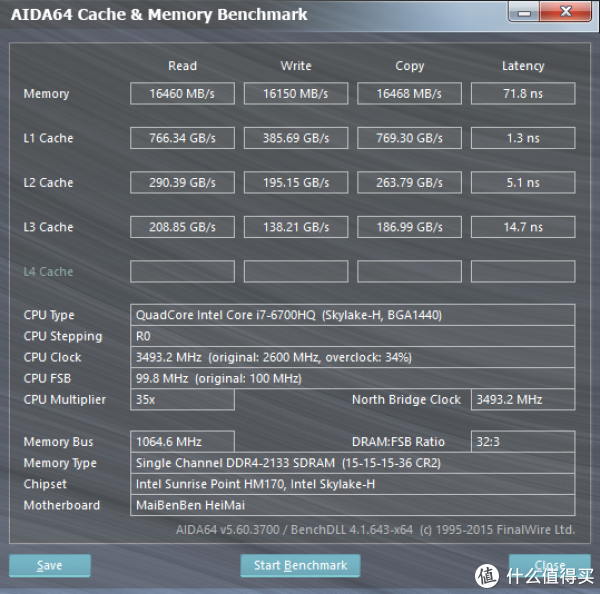The image size is (600, 594).
Task: Select the Memory Copy value 16468 MB/s
Action: click(x=409, y=93)
